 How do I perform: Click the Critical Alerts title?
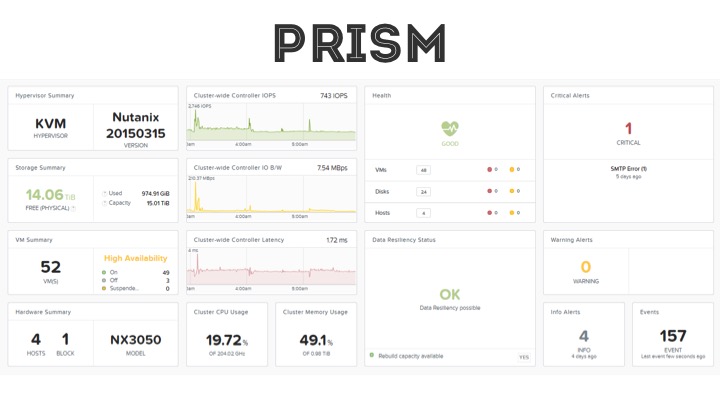(570, 96)
